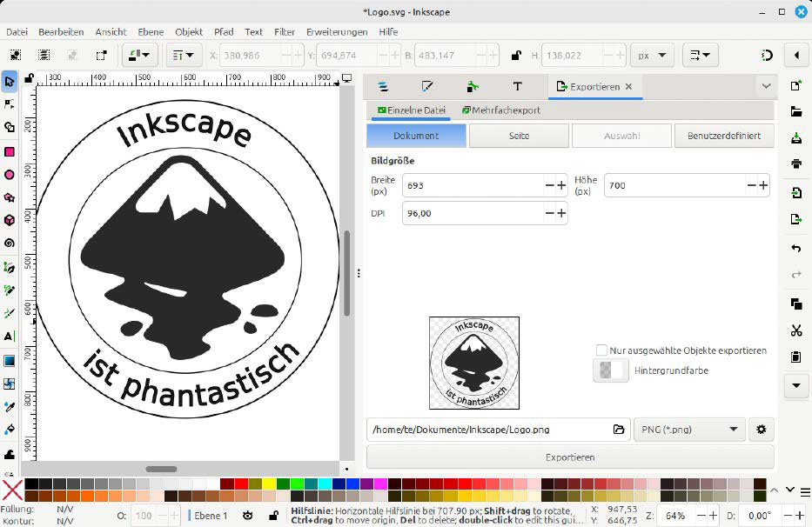The image size is (812, 527).
Task: Switch to Einzelne Datei tab
Action: pyautogui.click(x=411, y=110)
